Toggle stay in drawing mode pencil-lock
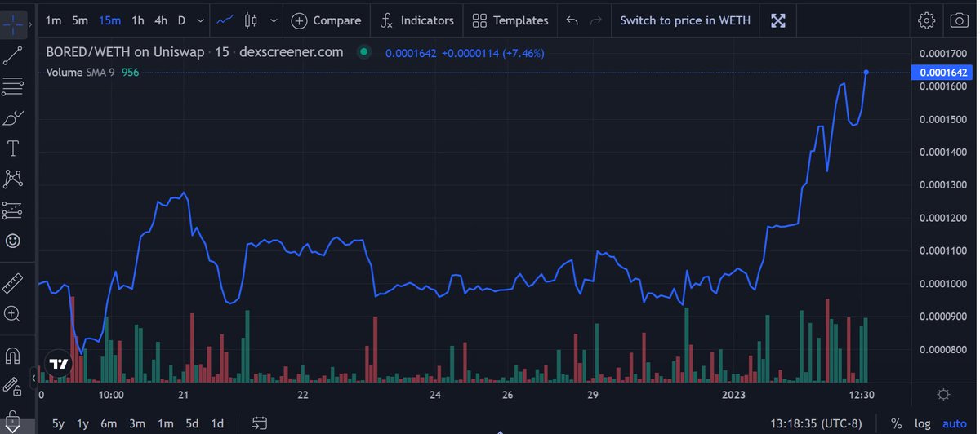Screen dimensions: 980x434 (x=12, y=386)
